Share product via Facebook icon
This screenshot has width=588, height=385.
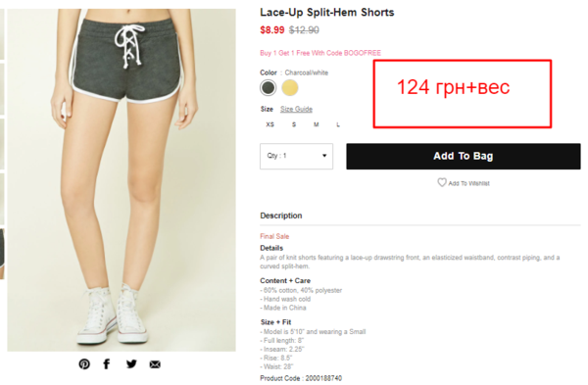(107, 364)
